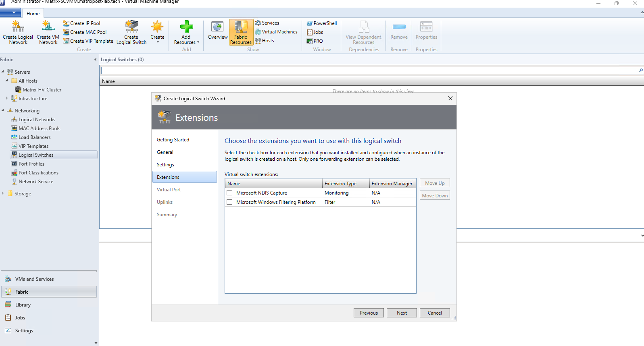The height and width of the screenshot is (346, 644).
Task: Click the Previous button
Action: [369, 313]
